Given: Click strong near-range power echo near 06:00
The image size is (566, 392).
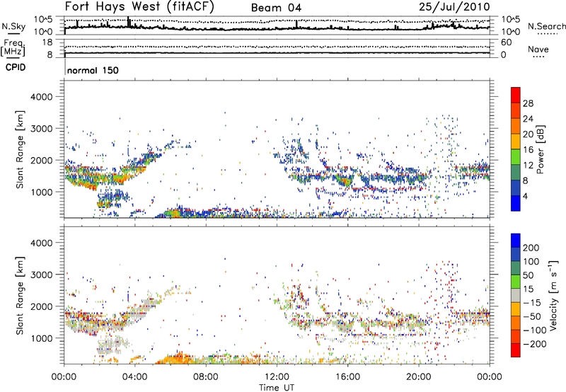Looking at the screenshot, I should 175,213.
